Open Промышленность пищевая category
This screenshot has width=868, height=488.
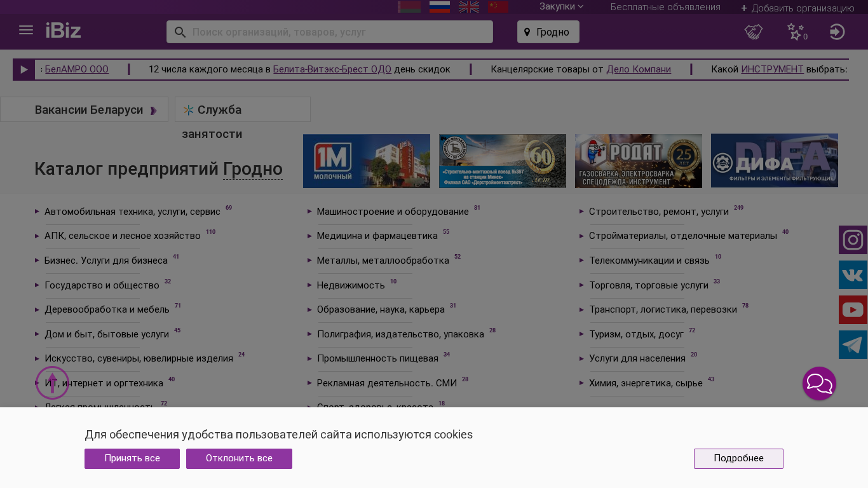coord(377,358)
